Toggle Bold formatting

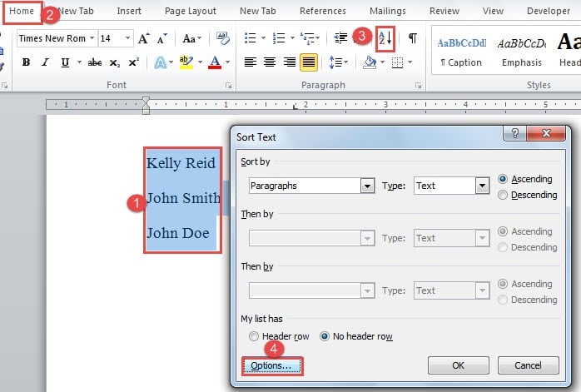click(x=26, y=62)
